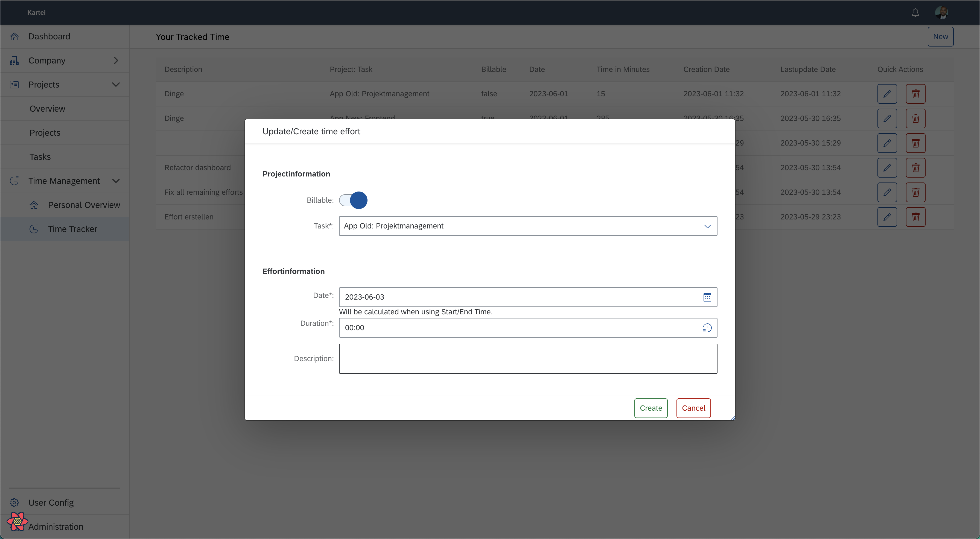Click the Lastupdate Date column header
This screenshot has width=980, height=539.
(808, 69)
